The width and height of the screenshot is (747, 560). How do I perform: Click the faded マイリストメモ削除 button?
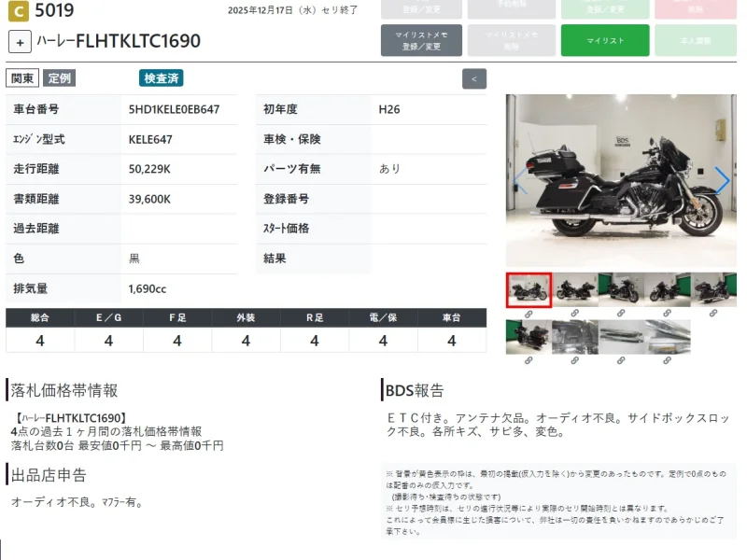tap(511, 40)
